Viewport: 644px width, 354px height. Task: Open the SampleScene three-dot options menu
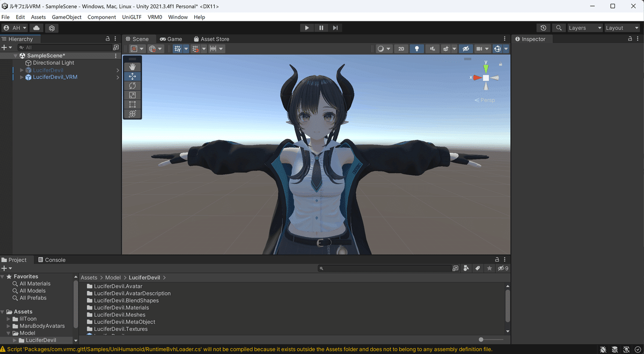tap(116, 56)
